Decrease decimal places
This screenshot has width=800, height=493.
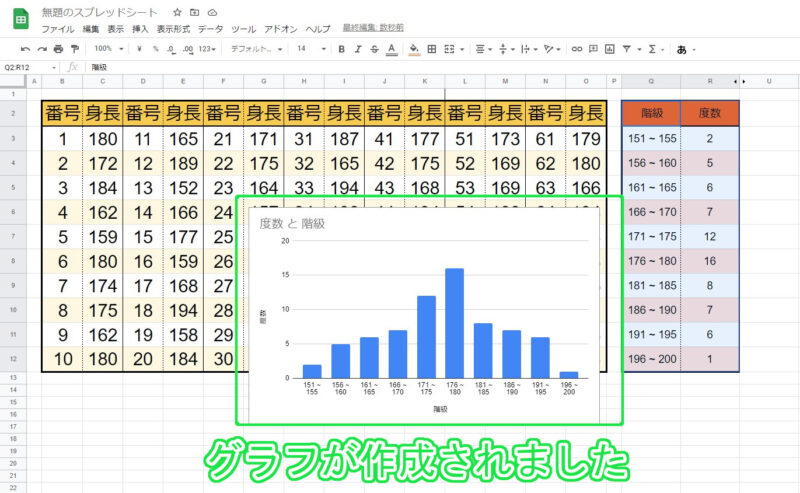pos(171,49)
